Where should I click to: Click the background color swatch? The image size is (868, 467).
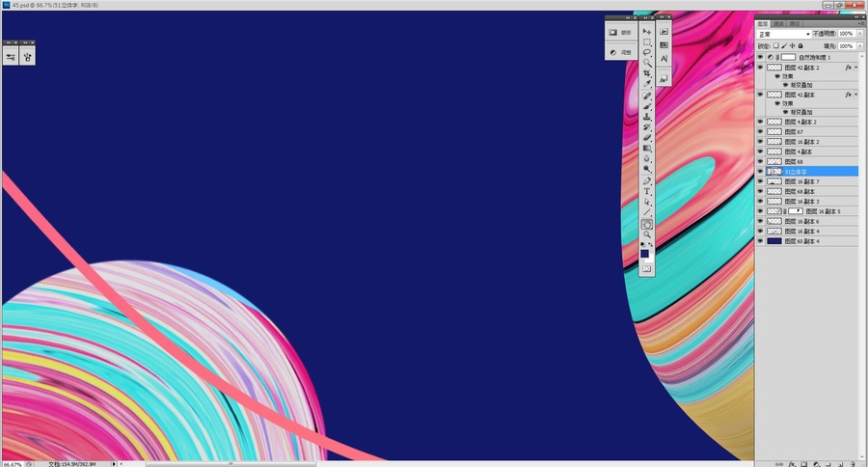click(x=650, y=259)
